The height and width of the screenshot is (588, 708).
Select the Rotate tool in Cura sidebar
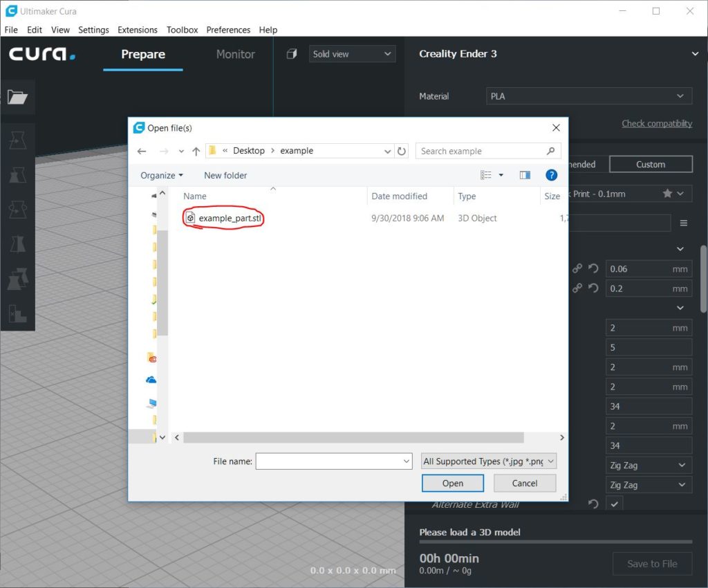click(17, 210)
